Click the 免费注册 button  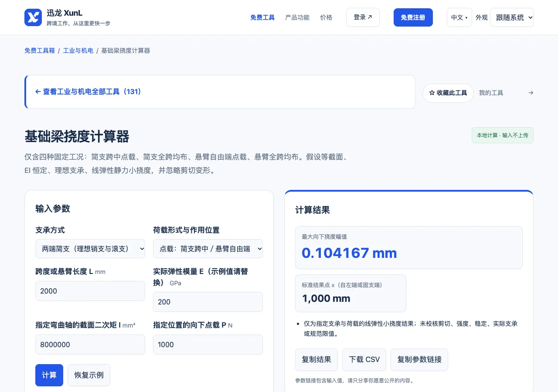click(413, 17)
